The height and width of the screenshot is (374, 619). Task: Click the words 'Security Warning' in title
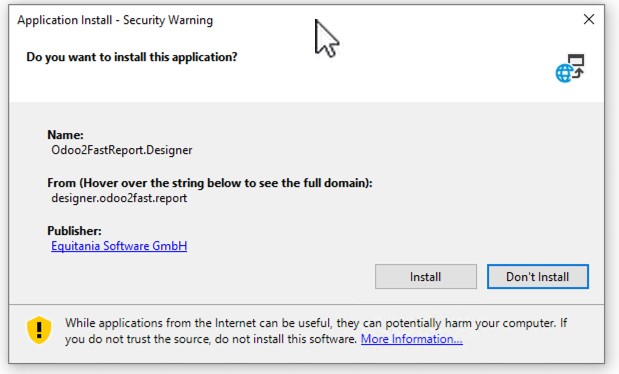pos(168,20)
